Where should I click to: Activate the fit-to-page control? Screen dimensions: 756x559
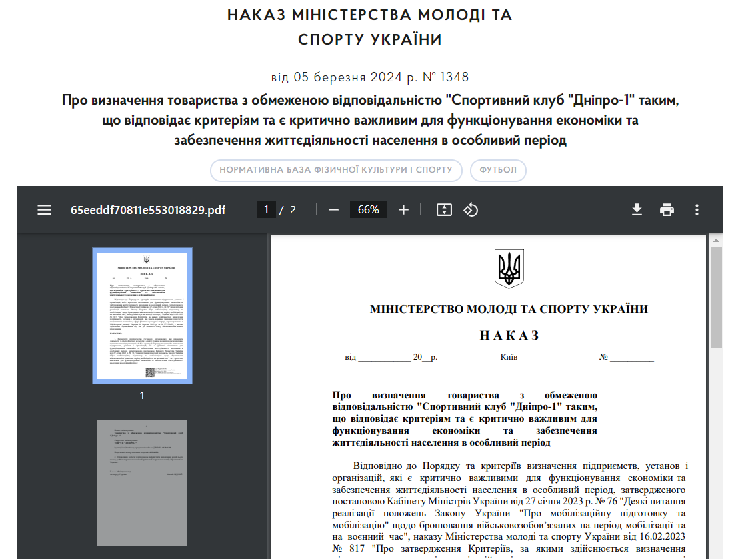coord(444,209)
